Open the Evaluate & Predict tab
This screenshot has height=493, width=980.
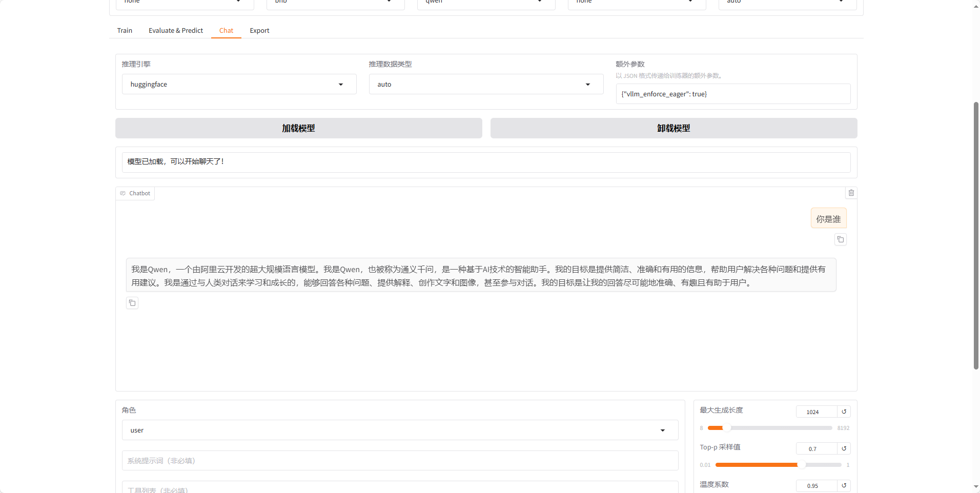175,30
